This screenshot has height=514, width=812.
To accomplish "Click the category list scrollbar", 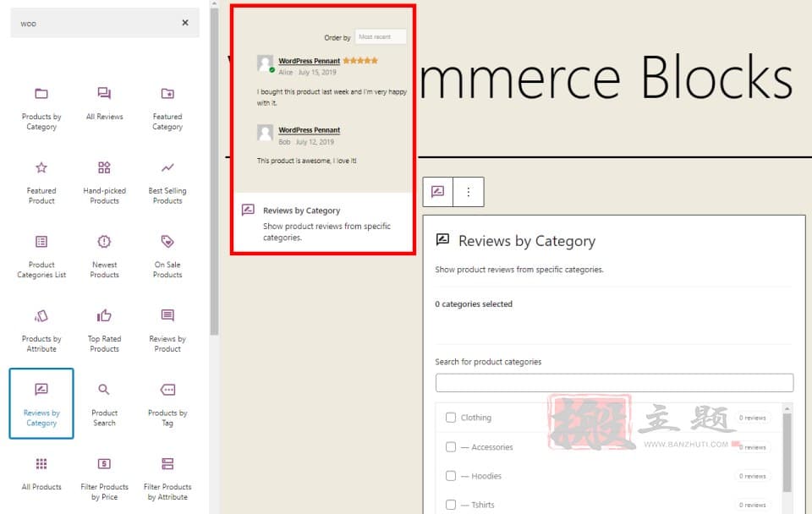I will click(x=787, y=453).
